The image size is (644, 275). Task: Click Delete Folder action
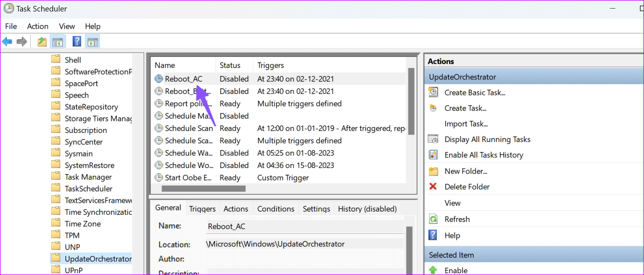[467, 187]
